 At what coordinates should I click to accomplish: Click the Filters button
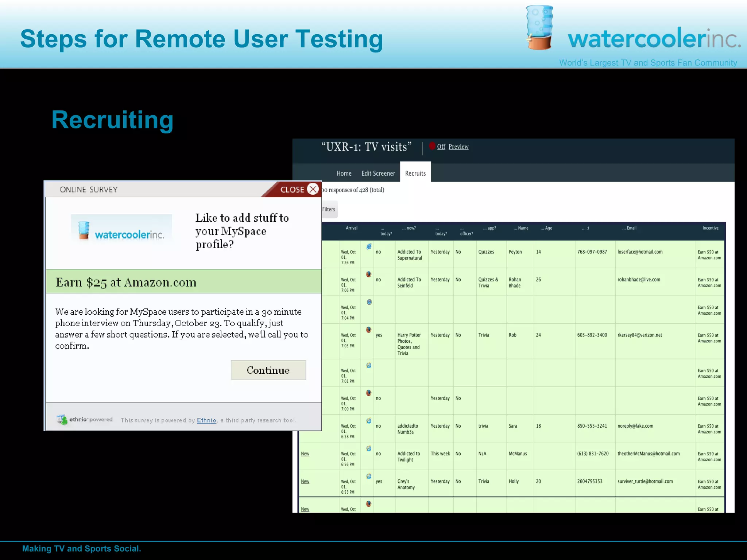click(x=329, y=209)
